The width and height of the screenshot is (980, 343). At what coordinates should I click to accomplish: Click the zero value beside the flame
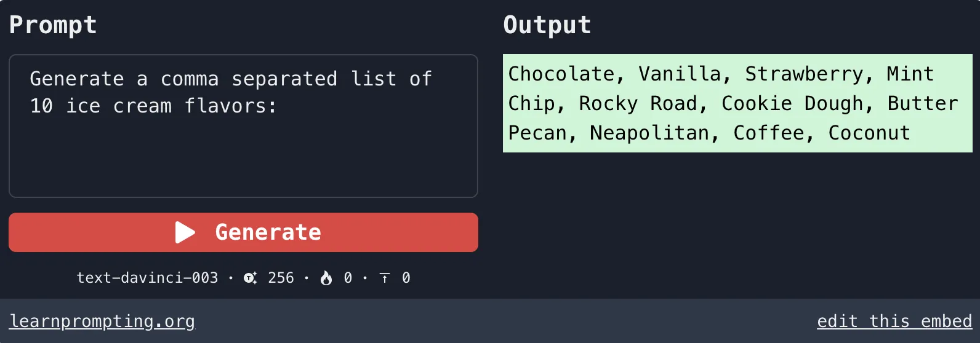pos(348,278)
